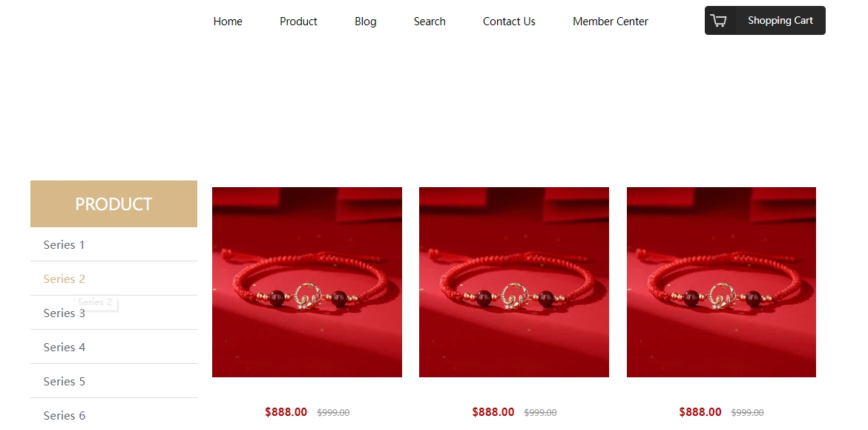Screen dimensions: 868x430
Task: Open the Member Center page
Action: click(610, 22)
